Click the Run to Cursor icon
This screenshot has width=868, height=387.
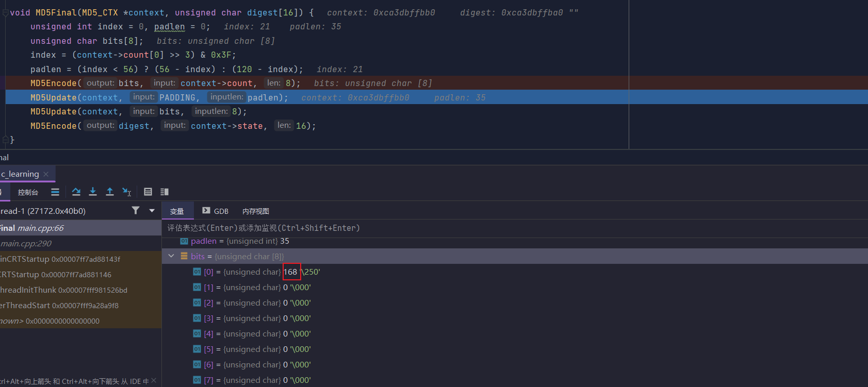126,192
